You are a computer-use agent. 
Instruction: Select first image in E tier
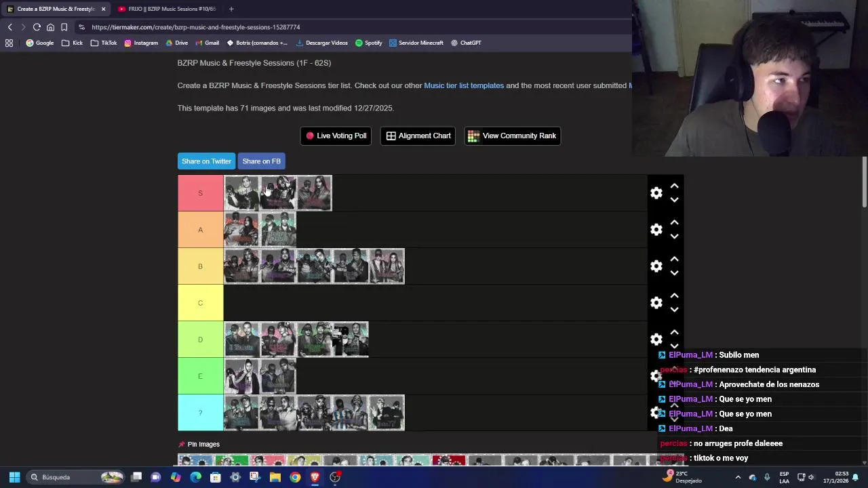click(241, 376)
